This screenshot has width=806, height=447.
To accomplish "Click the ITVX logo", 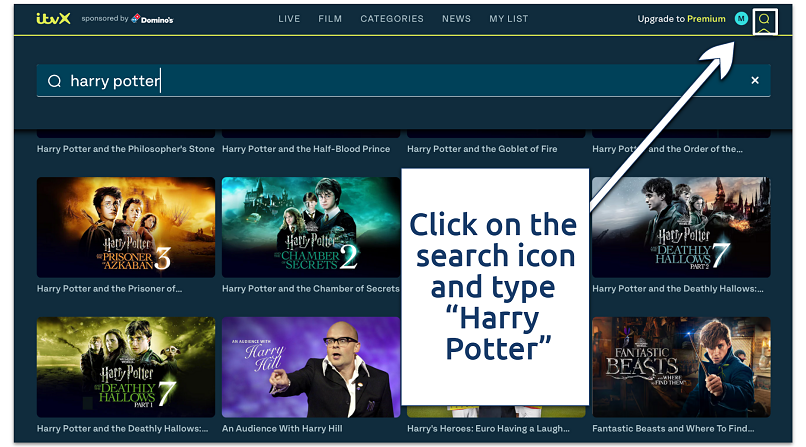I will pyautogui.click(x=53, y=19).
